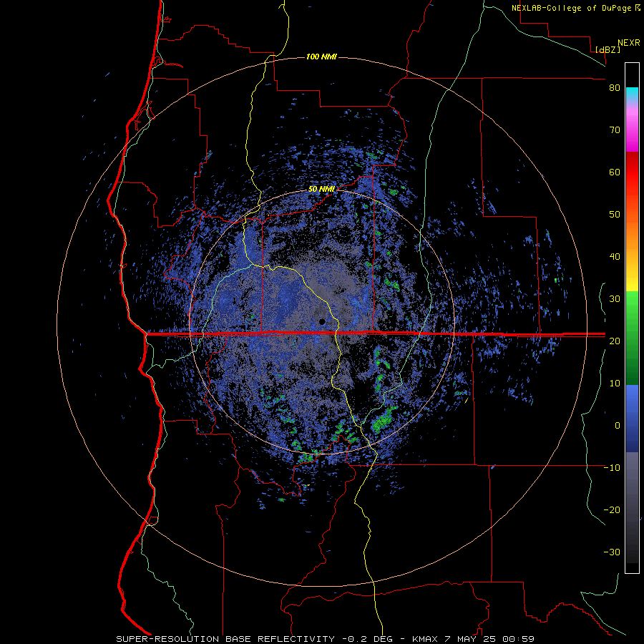Click the black radar site dot at center
This screenshot has height=644, width=644.
point(322,321)
